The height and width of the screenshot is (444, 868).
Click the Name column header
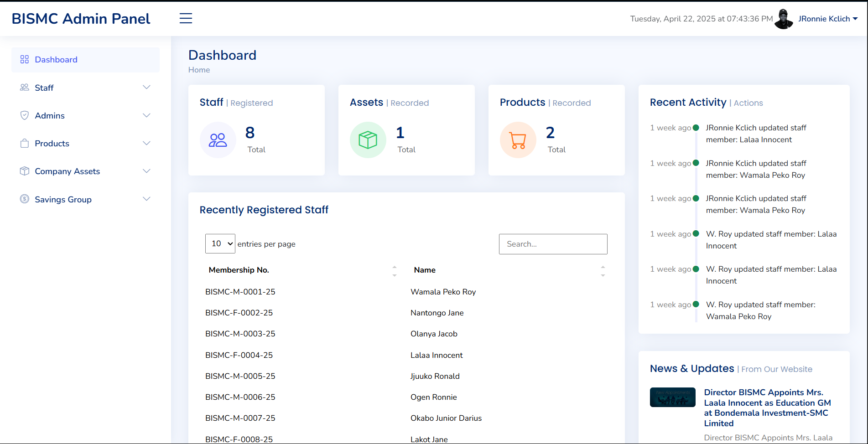coord(425,270)
